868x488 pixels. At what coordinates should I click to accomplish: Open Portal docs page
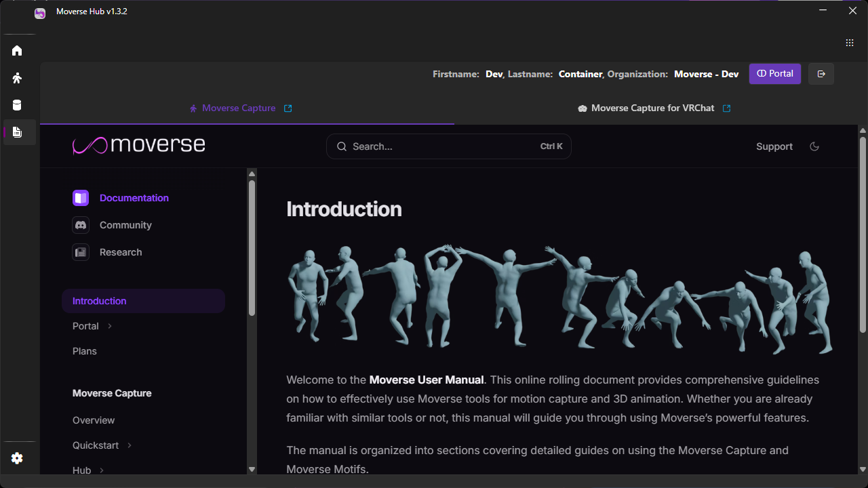point(85,326)
